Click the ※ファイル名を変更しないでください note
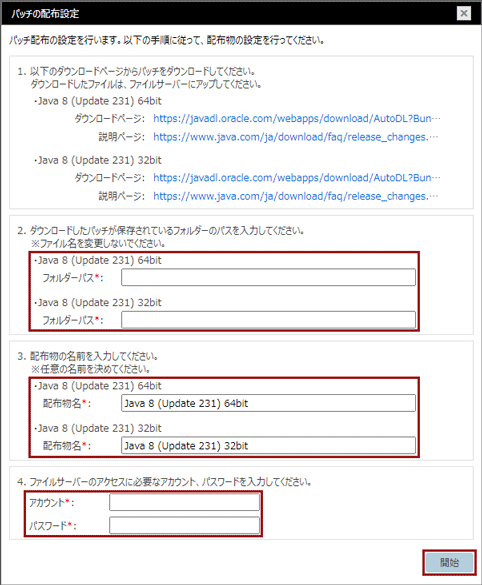Image resolution: width=482 pixels, height=585 pixels. coord(98,244)
